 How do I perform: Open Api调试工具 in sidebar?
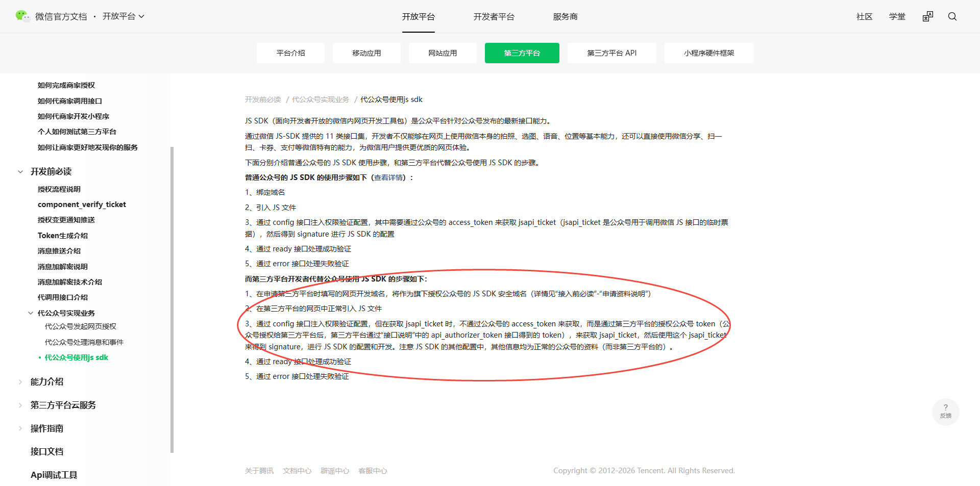pyautogui.click(x=54, y=475)
